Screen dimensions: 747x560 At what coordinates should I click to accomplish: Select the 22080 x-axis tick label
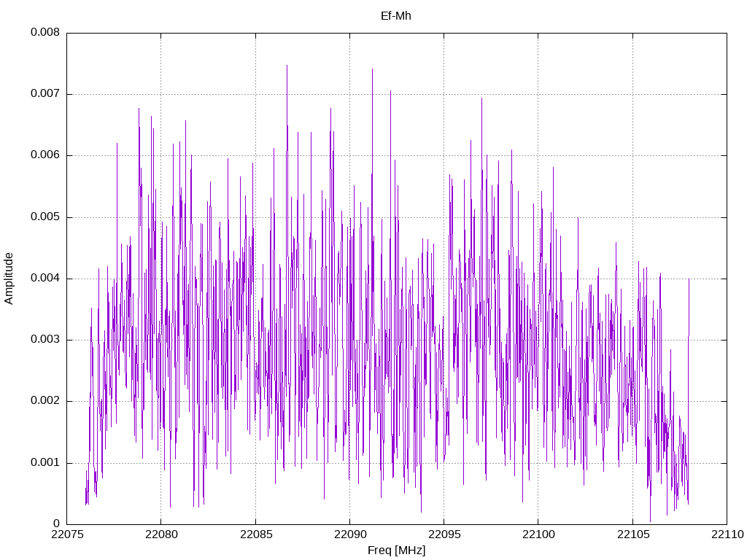[161, 534]
